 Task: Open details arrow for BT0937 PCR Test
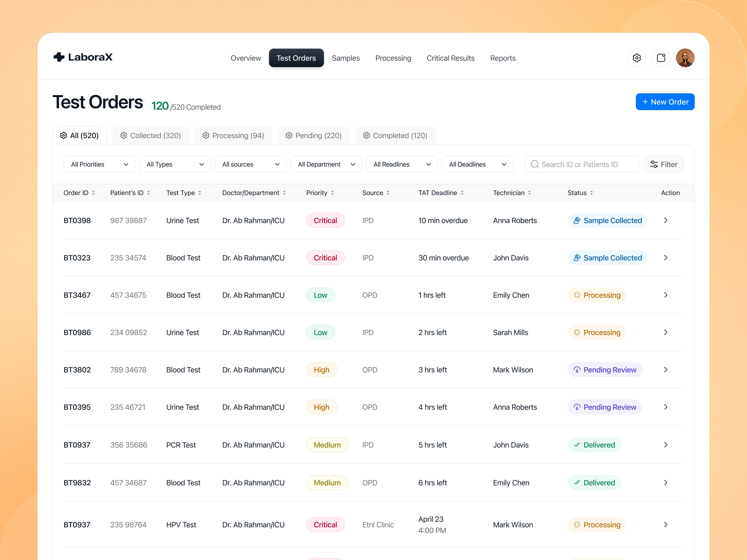pyautogui.click(x=666, y=445)
